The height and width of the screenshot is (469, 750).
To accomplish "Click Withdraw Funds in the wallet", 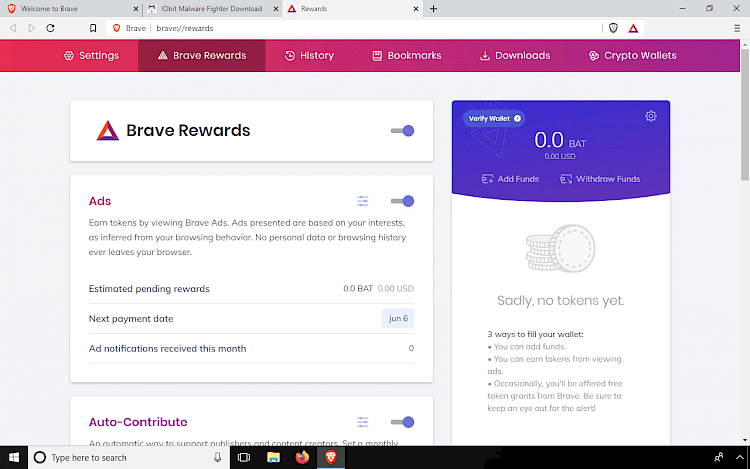I will [x=600, y=179].
